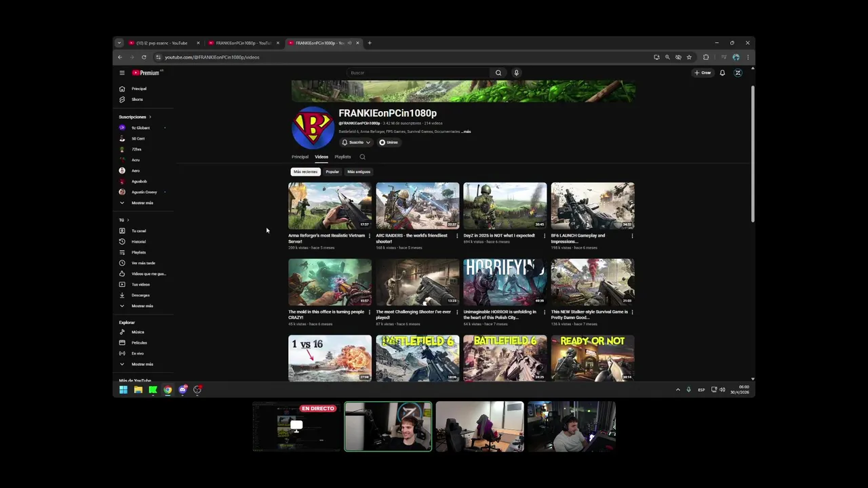Select the 'Popular' filter chip

click(332, 171)
